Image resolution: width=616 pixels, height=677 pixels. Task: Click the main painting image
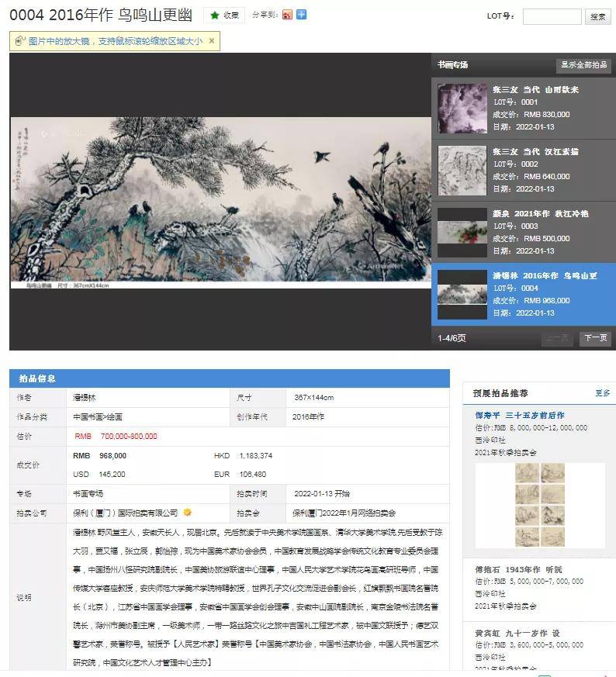[221, 202]
